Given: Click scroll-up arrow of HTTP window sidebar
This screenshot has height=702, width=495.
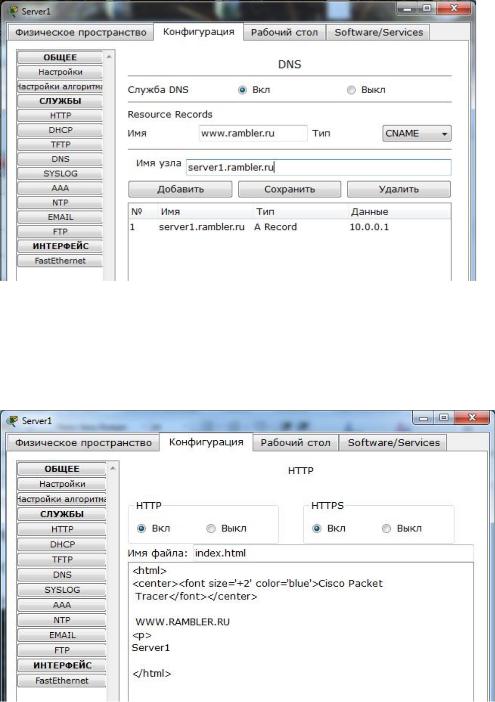Looking at the screenshot, I should tap(113, 469).
